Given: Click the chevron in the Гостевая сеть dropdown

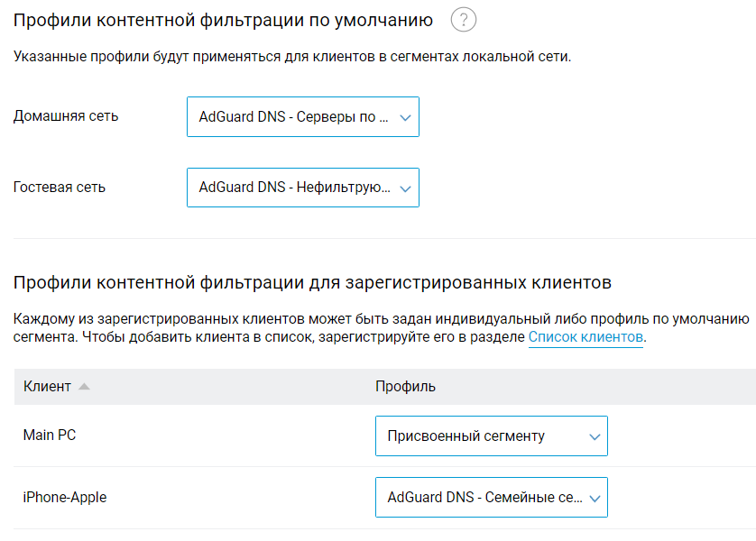Looking at the screenshot, I should [405, 189].
